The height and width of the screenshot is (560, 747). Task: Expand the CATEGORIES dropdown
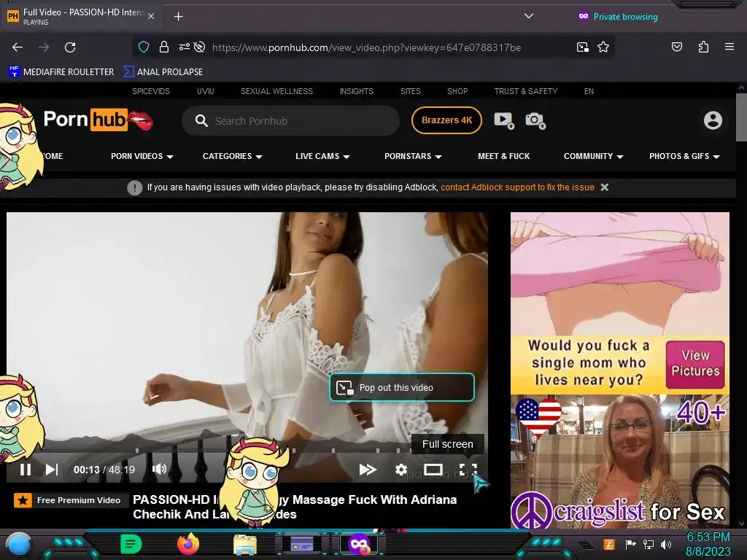click(233, 156)
